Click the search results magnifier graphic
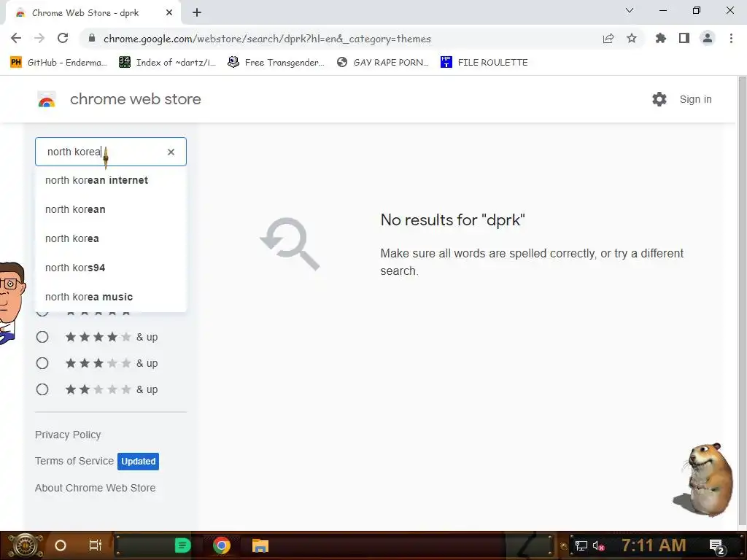The image size is (747, 560). (290, 244)
